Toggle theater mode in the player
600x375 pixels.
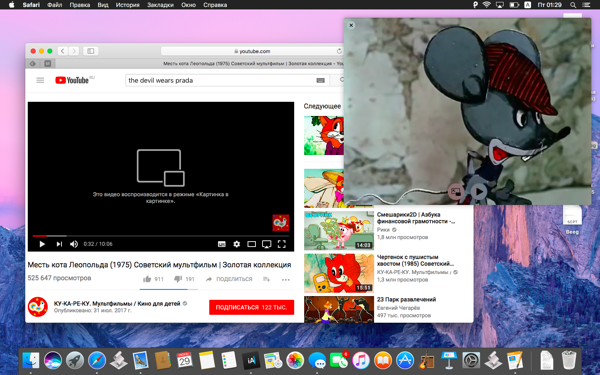[251, 244]
